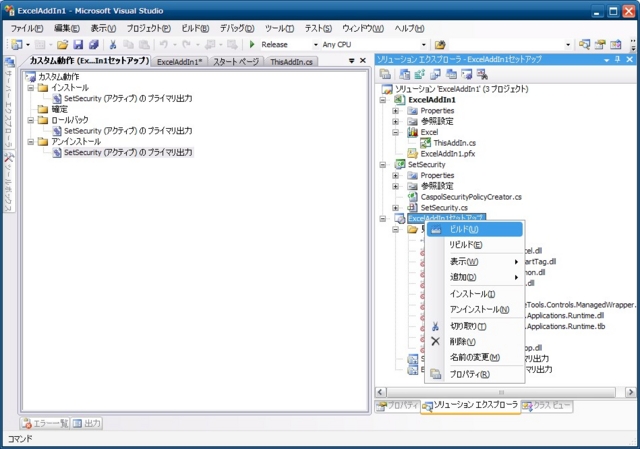Image resolution: width=640 pixels, height=449 pixels.
Task: Collapse the ExcelAddIn1 project node
Action: tap(383, 100)
